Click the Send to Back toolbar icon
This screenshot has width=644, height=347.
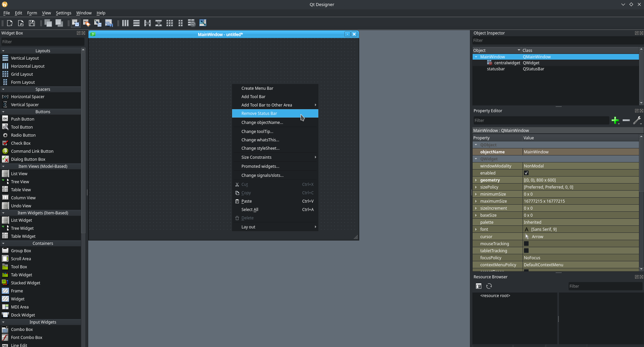(59, 23)
